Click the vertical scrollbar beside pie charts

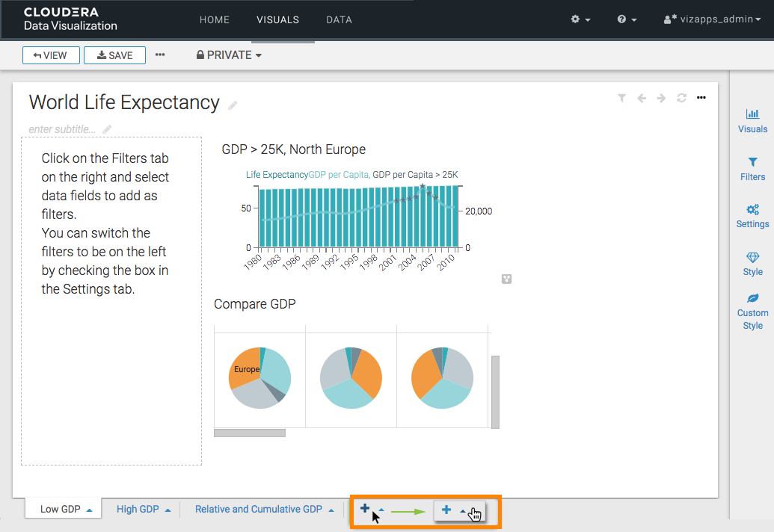coord(495,392)
